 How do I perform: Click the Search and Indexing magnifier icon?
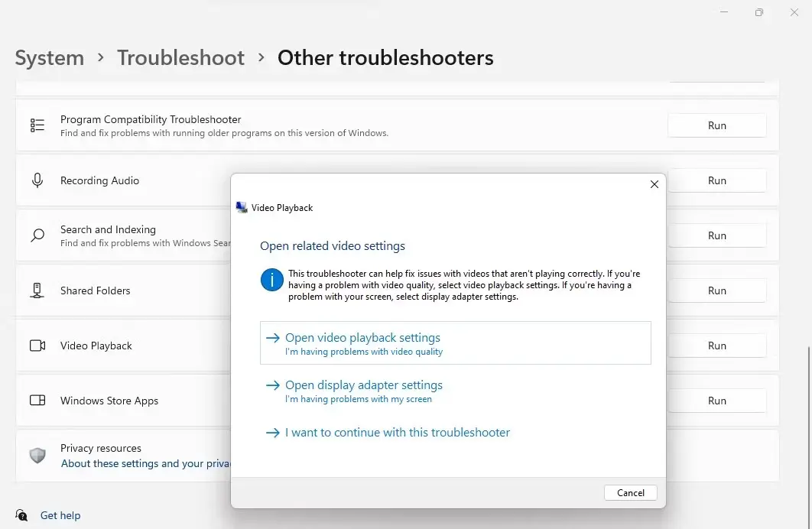point(37,235)
